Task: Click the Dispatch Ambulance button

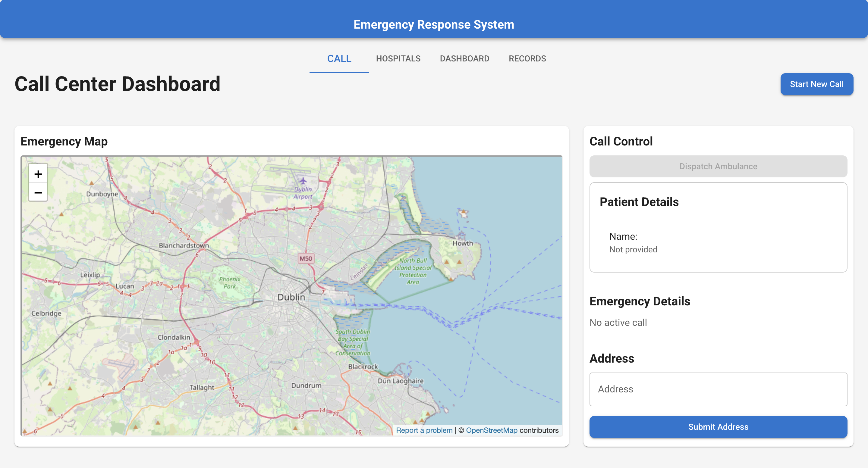Action: tap(718, 166)
